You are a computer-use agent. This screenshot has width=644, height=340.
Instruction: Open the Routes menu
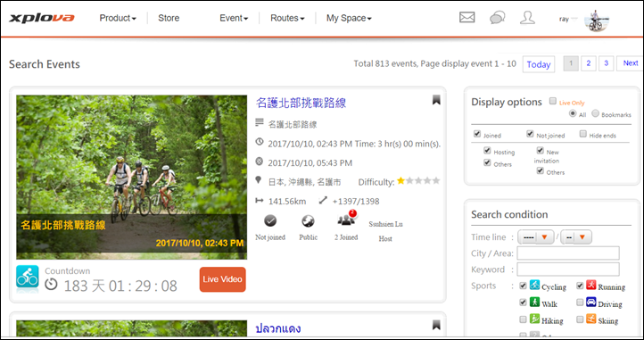(x=287, y=18)
